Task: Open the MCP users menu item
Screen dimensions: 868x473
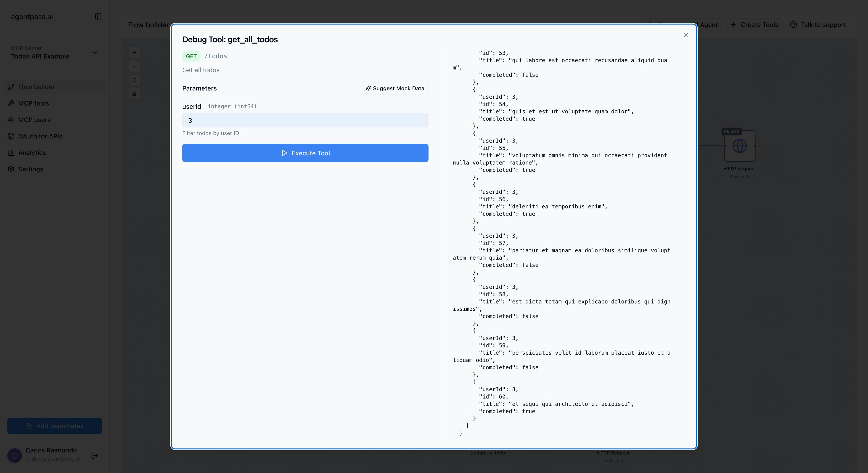Action: 34,120
